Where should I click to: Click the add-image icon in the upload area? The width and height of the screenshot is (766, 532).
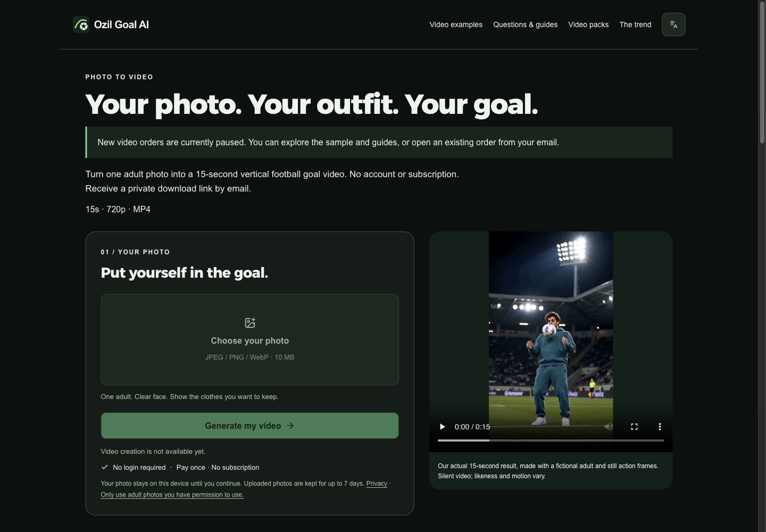(x=250, y=323)
